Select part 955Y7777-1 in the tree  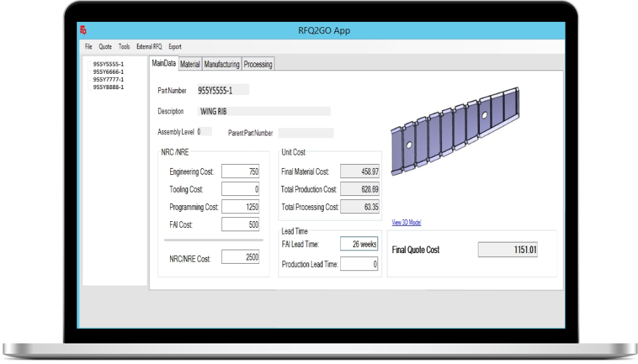pos(108,79)
